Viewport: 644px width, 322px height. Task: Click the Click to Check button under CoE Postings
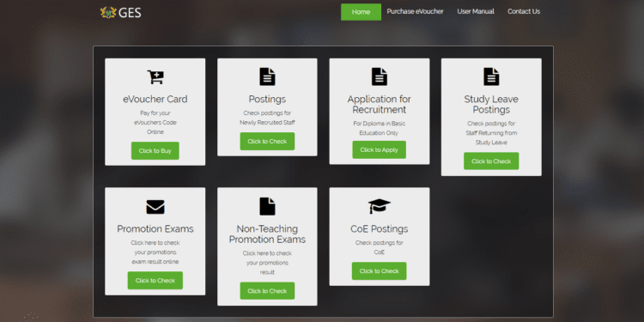[379, 271]
